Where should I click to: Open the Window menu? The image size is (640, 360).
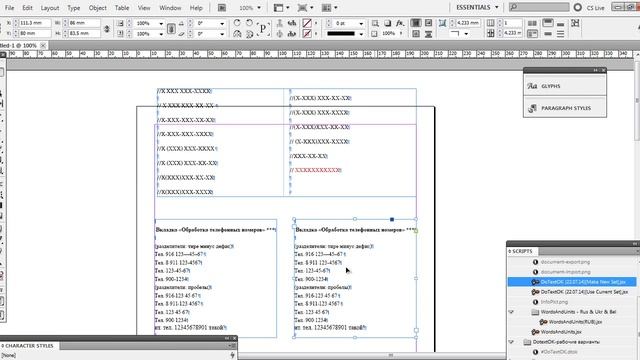[170, 8]
